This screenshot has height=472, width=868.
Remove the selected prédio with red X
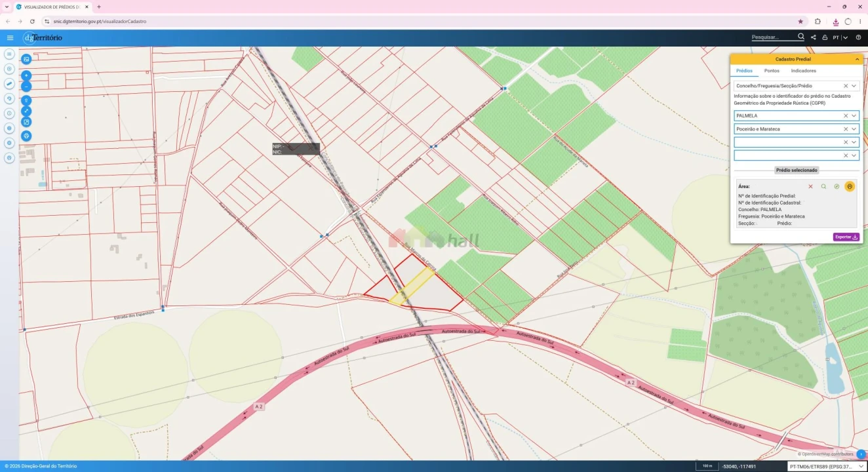point(810,186)
